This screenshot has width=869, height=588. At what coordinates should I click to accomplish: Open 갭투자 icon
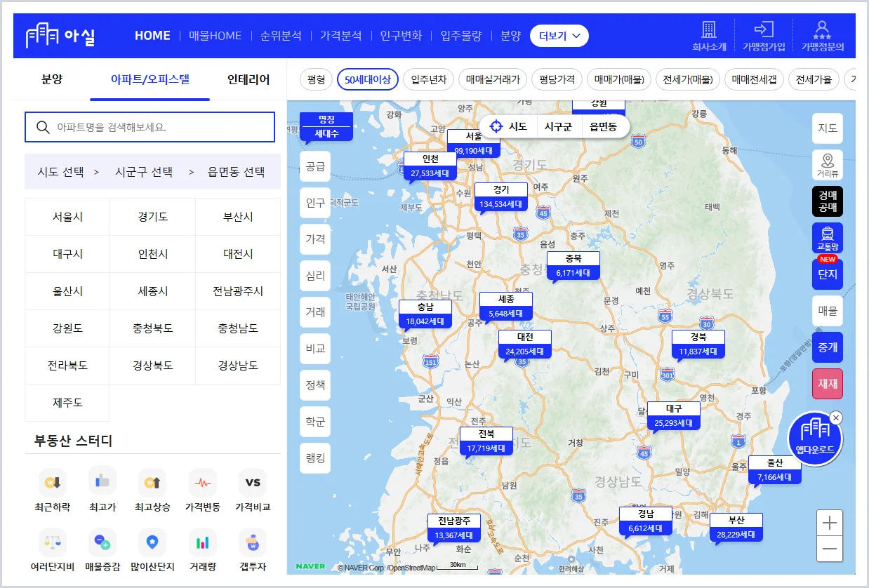point(253,542)
